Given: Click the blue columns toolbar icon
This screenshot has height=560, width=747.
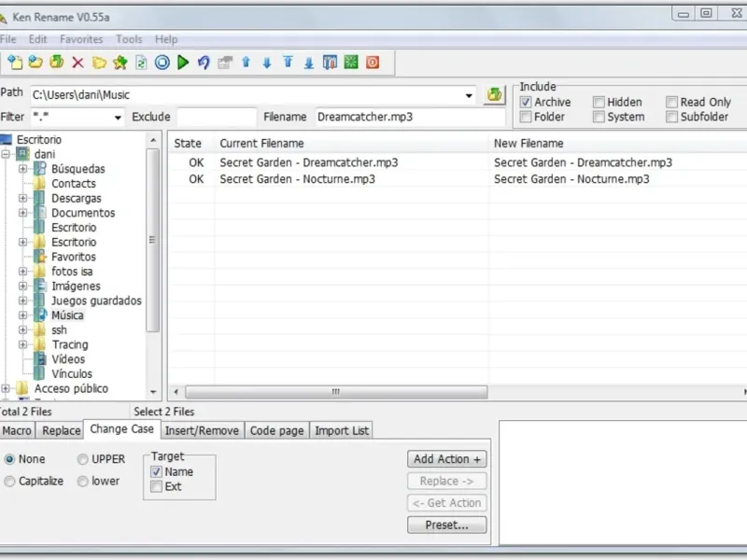Looking at the screenshot, I should (x=330, y=63).
